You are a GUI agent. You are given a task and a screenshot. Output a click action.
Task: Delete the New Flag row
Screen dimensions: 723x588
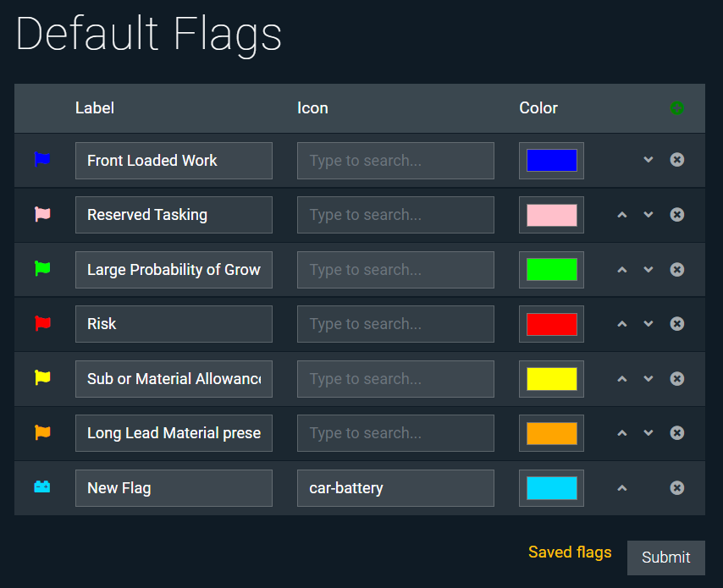676,488
